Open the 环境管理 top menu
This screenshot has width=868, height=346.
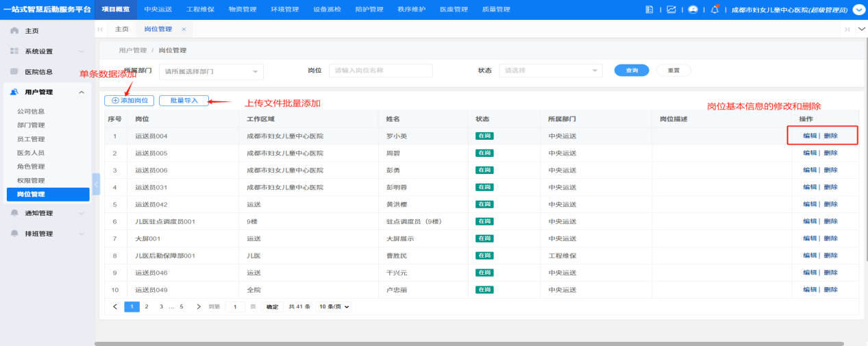coord(284,10)
